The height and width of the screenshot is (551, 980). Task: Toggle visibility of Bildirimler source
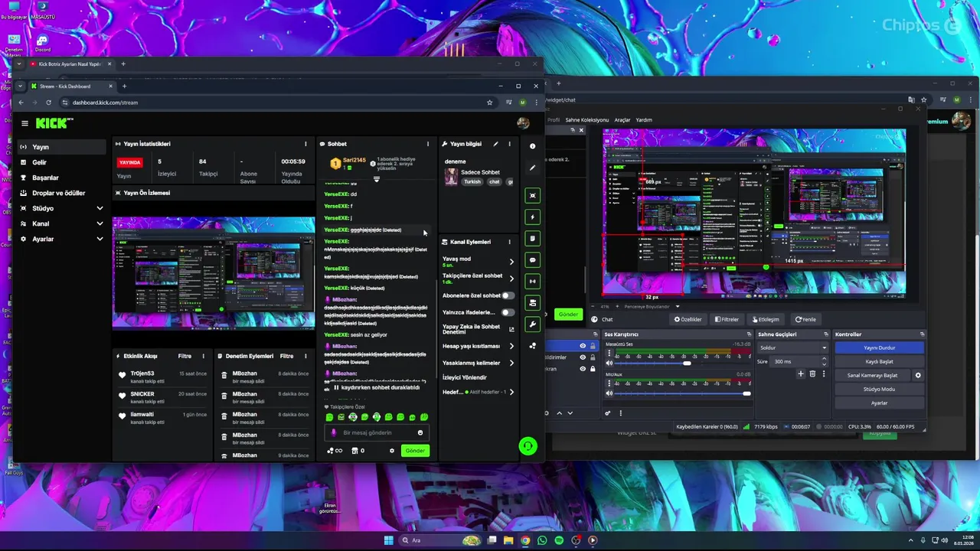point(583,357)
